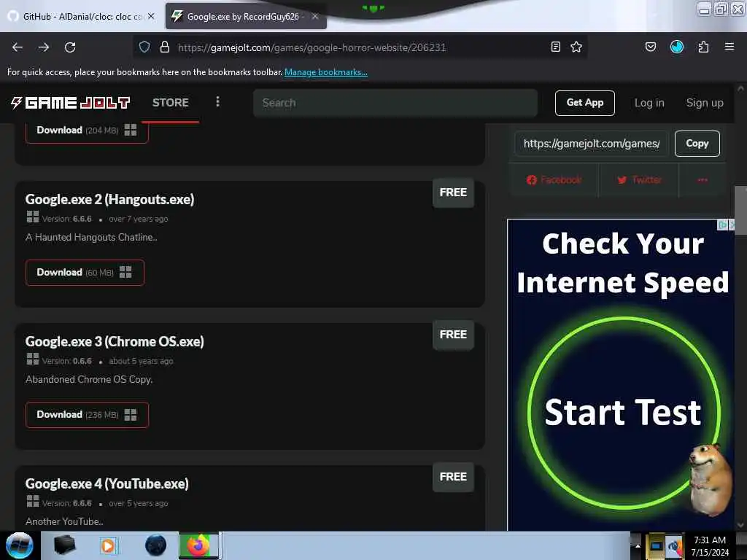Image resolution: width=747 pixels, height=560 pixels.
Task: Bookmark this page with star icon
Action: (576, 47)
